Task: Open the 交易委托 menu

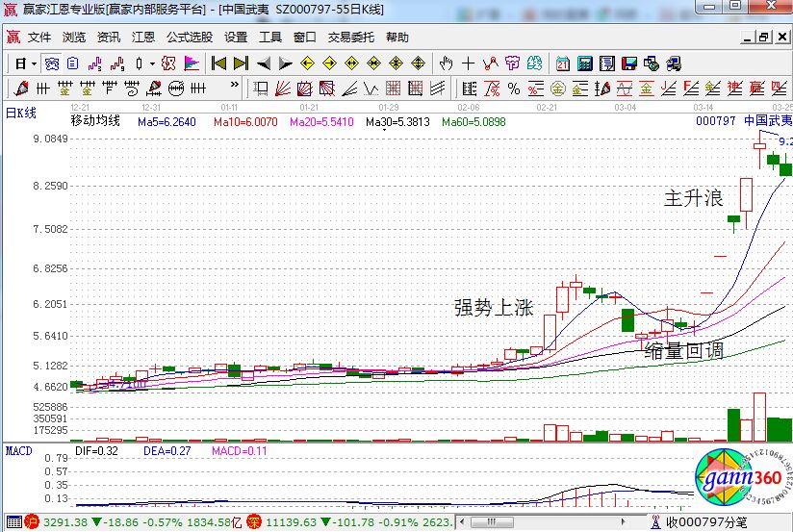Action: (x=351, y=38)
